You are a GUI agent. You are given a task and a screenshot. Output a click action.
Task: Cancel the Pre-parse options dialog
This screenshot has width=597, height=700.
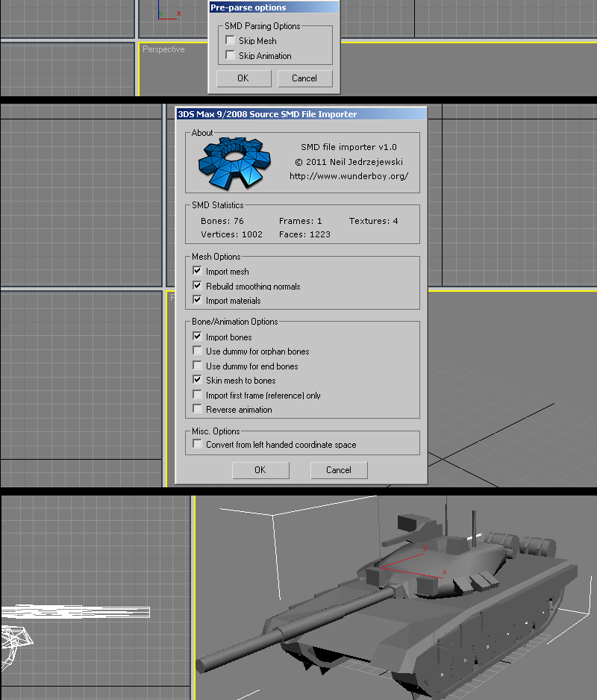click(304, 78)
